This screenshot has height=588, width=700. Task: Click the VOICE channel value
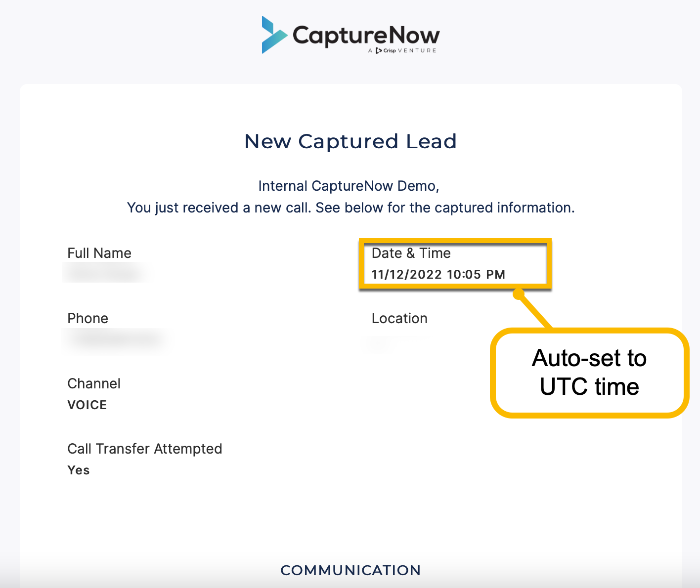[x=87, y=405]
